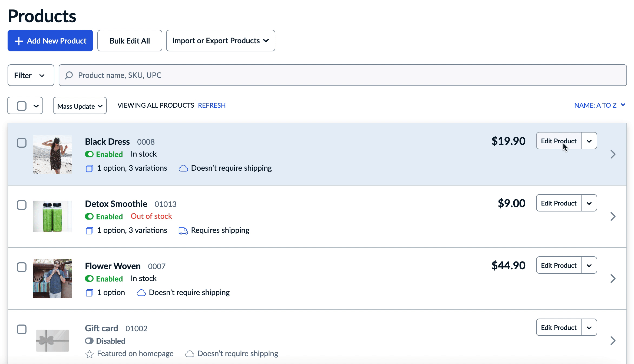Expand Import or Export Products menu
634x364 pixels.
click(x=220, y=41)
